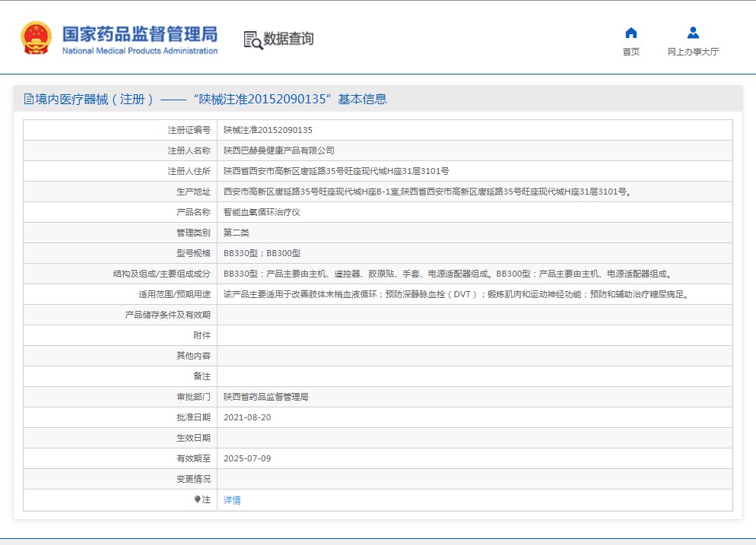Click the 网上办事大厅 text label
Viewport: 756px width, 545px height.
(x=693, y=52)
